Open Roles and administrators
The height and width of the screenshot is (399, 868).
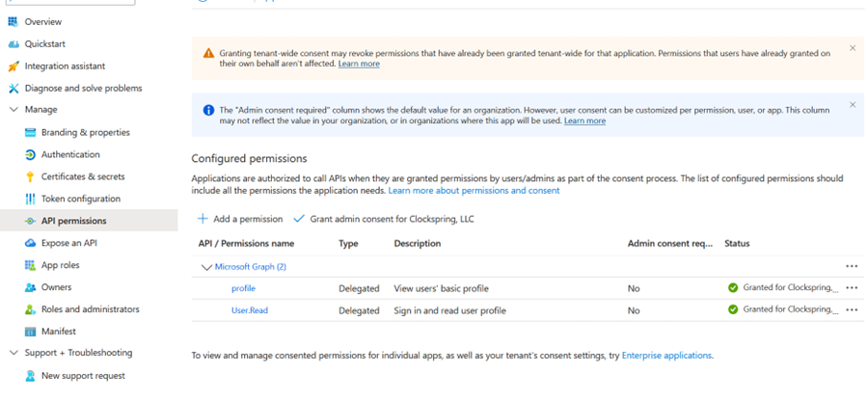click(91, 309)
